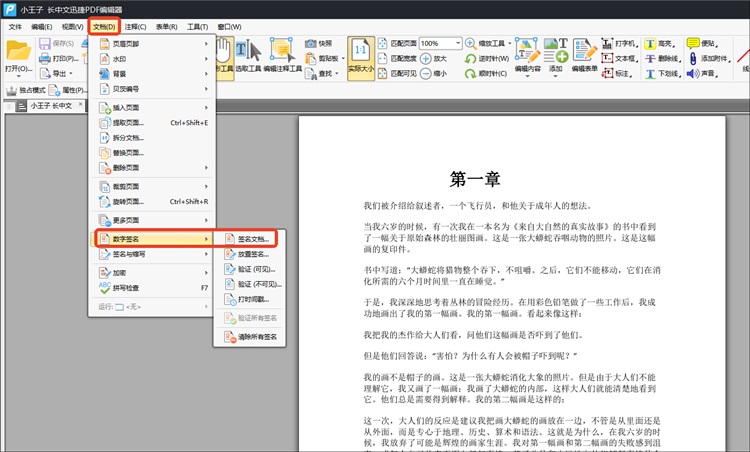Toggle the 实际大小 1:1 button

pos(361,58)
